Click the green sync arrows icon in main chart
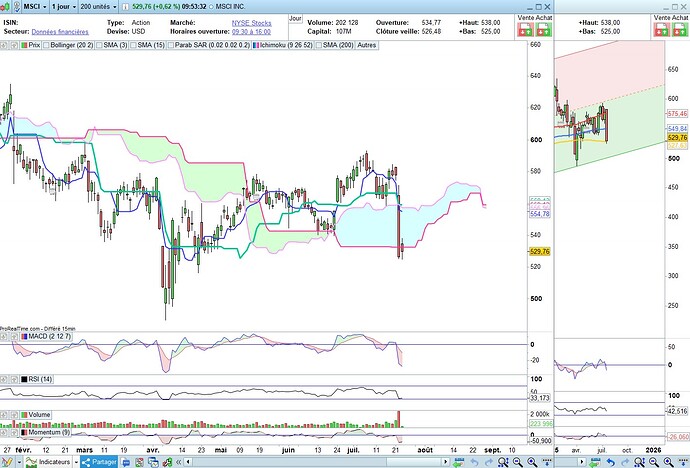The height and width of the screenshot is (468, 690). [459, 462]
